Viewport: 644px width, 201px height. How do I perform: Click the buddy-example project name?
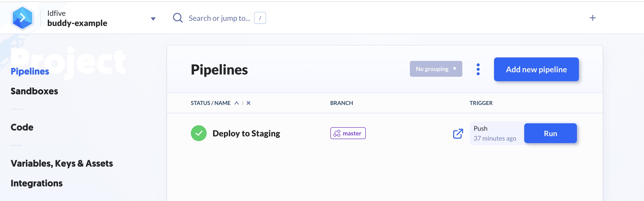click(x=77, y=23)
